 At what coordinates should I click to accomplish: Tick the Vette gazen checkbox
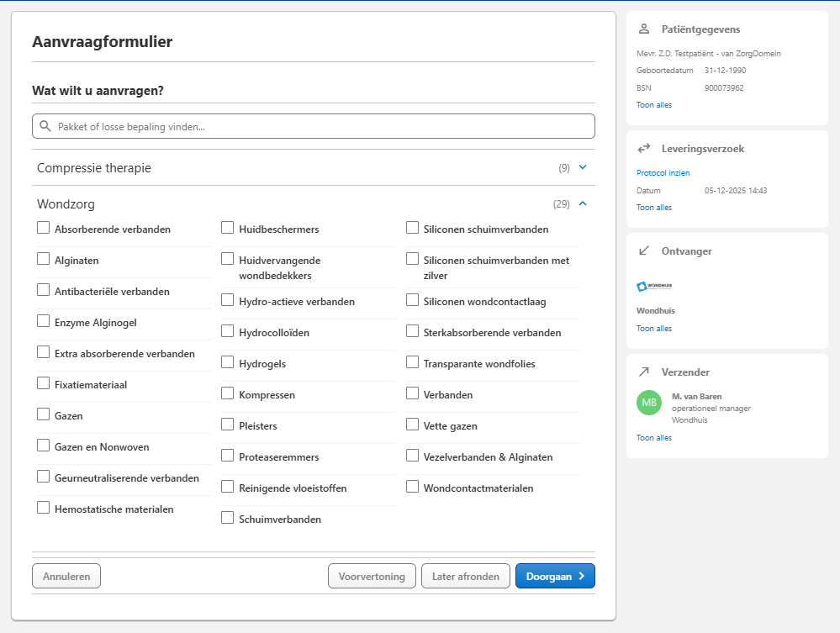(x=412, y=425)
